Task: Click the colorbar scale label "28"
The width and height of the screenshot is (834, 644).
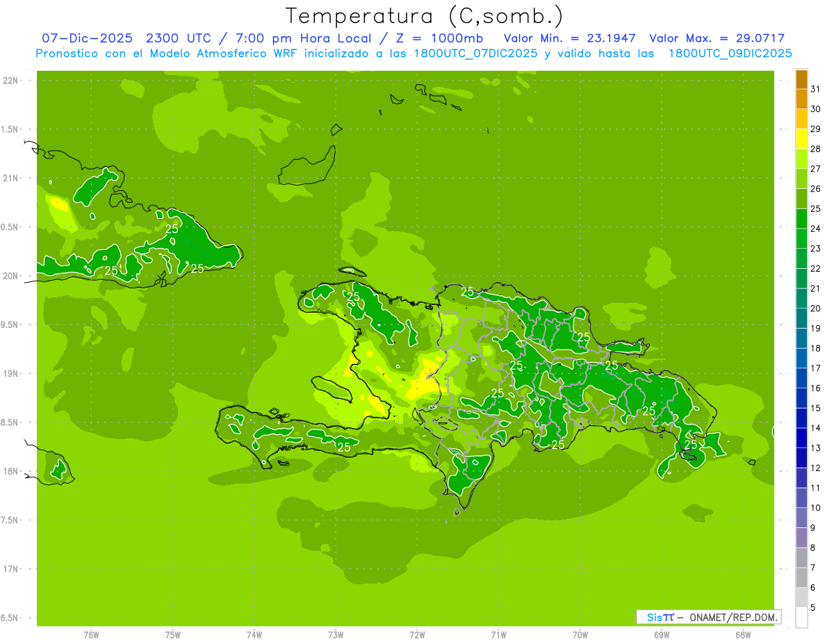Action: point(815,149)
